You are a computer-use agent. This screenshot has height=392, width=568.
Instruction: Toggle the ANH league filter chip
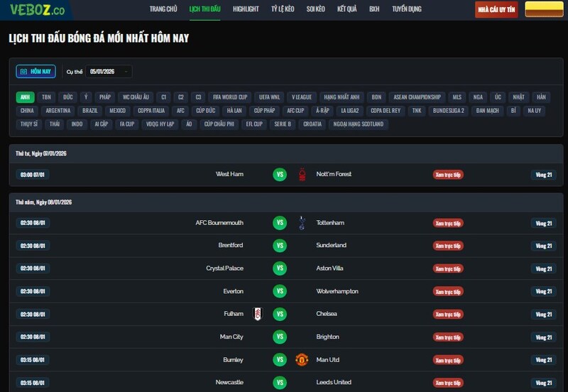pos(25,97)
